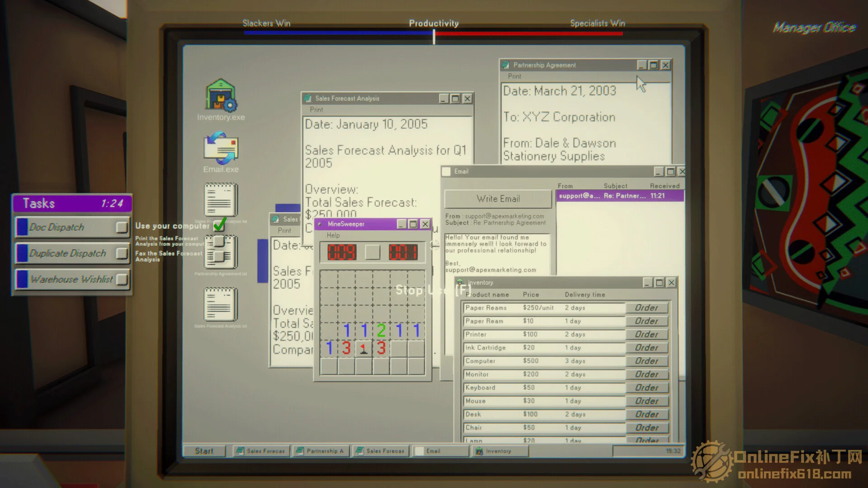Order the Desk item
The height and width of the screenshot is (488, 868).
click(647, 414)
